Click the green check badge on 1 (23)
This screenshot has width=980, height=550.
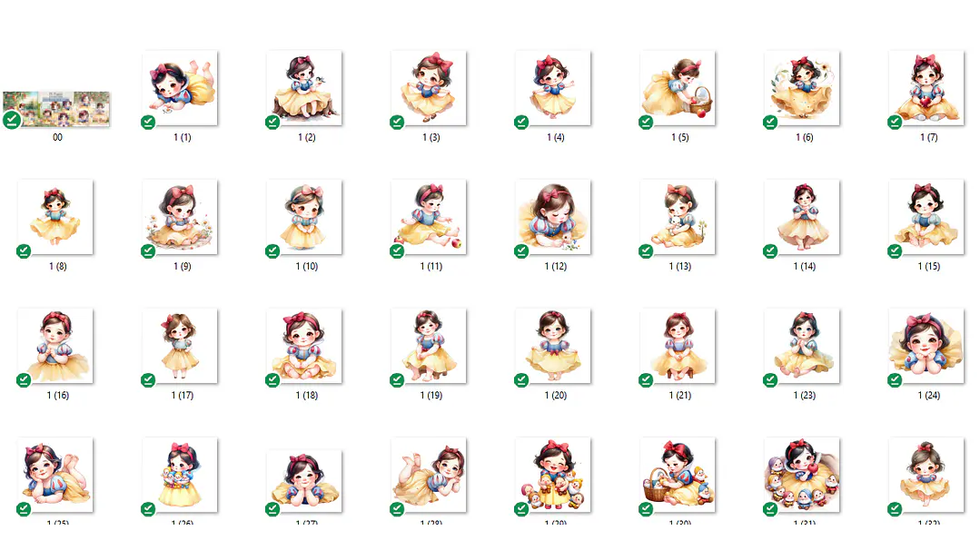click(770, 380)
